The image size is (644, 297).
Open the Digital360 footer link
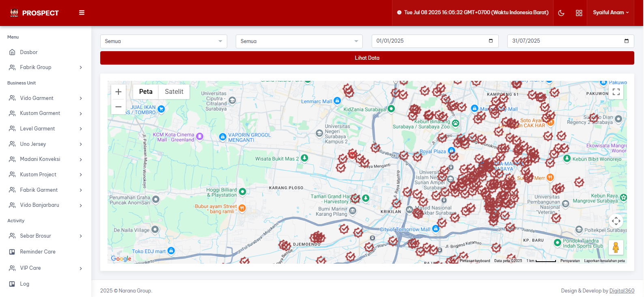622,291
